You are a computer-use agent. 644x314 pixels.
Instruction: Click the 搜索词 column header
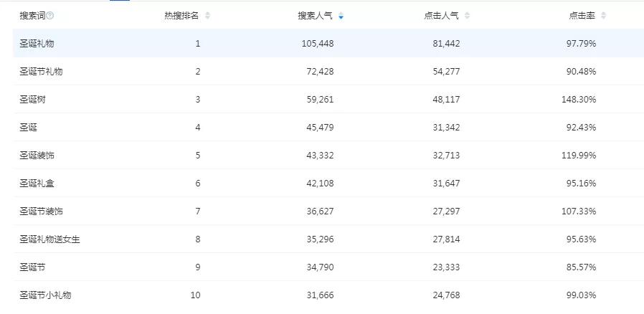[x=32, y=16]
